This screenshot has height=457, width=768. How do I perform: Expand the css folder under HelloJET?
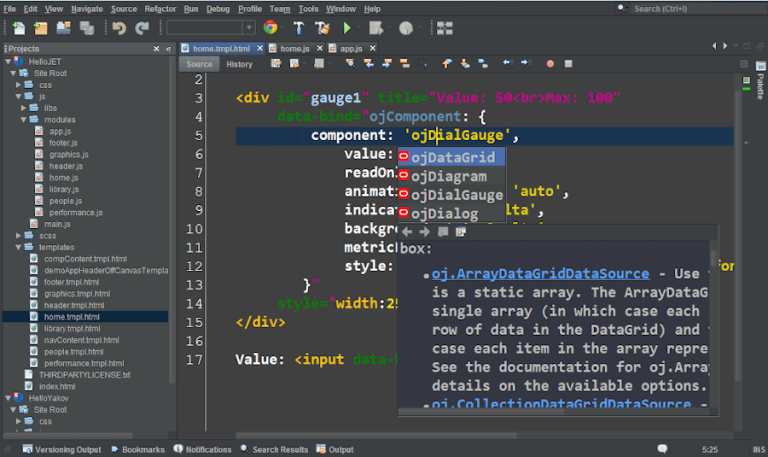(20, 85)
